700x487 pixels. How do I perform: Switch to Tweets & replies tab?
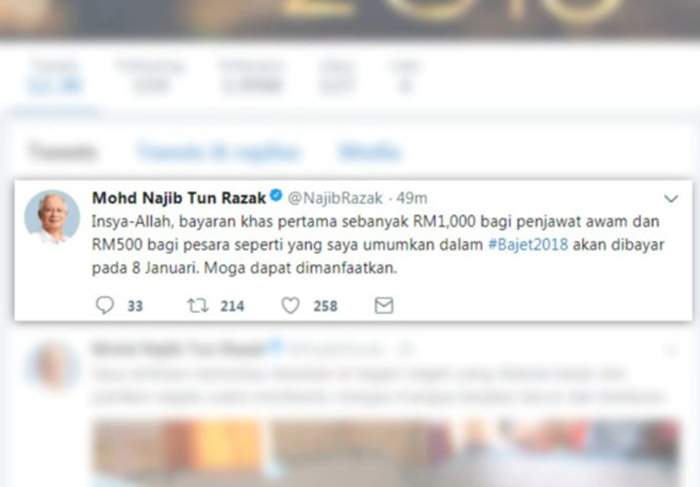217,152
